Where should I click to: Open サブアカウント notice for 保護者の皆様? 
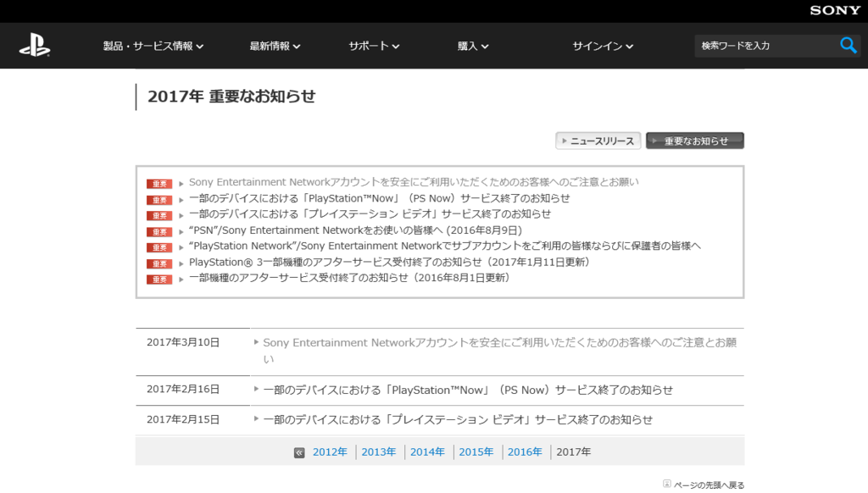click(444, 246)
